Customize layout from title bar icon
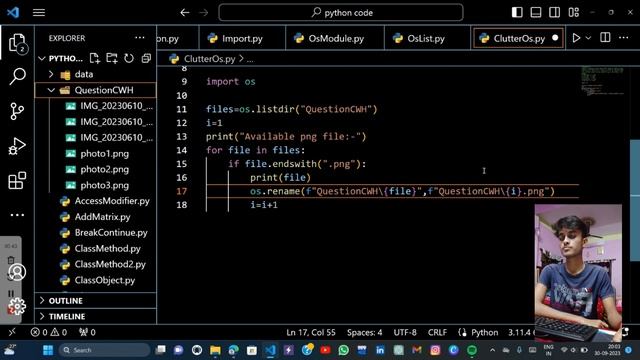The height and width of the screenshot is (360, 640). 573,12
